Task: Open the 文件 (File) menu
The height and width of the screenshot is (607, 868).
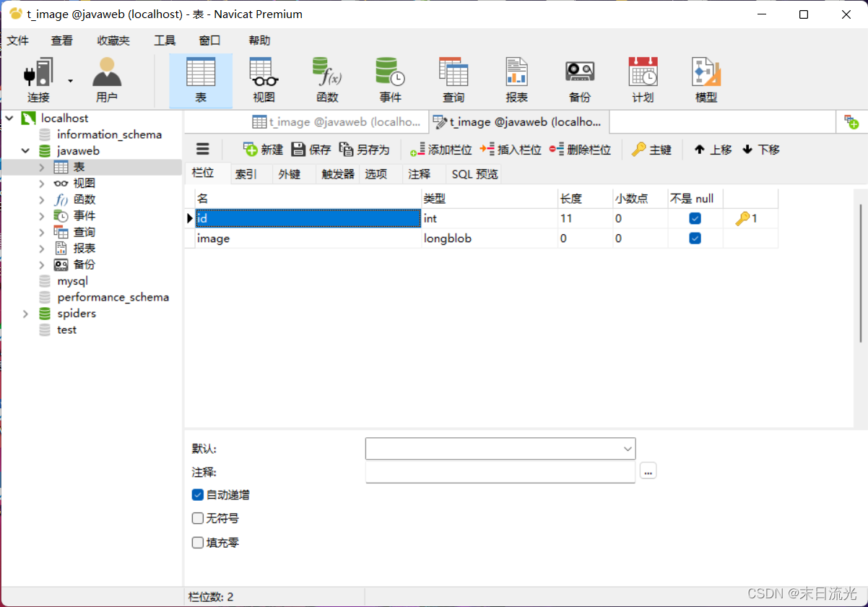Action: coord(18,41)
